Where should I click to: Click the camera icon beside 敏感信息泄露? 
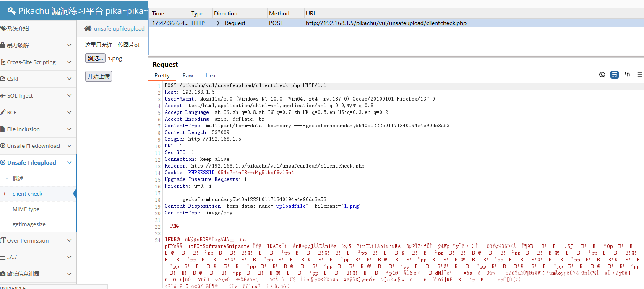tap(3, 274)
